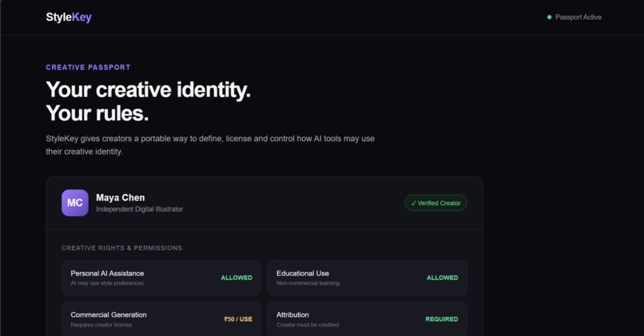Open the Personal AI Assistance permission card

[161, 278]
